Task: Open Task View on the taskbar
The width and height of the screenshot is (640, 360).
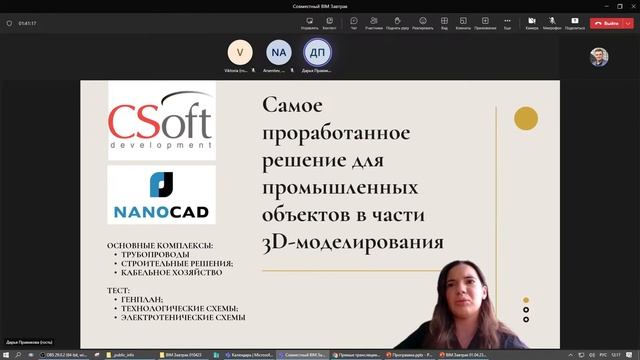Action: click(31, 355)
